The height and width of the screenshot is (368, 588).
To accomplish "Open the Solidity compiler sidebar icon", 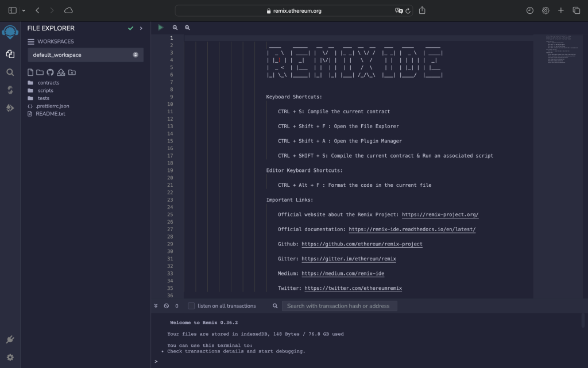I will pyautogui.click(x=10, y=90).
